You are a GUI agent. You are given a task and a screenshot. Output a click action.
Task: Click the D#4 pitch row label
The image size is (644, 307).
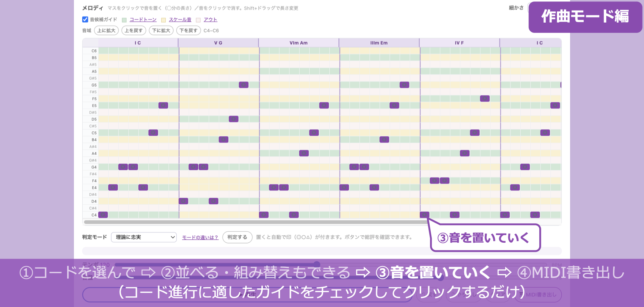pos(93,194)
